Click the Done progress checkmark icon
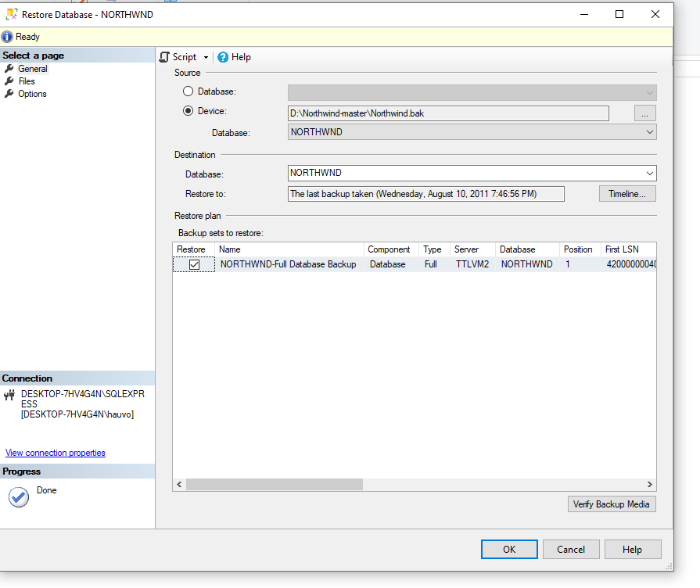This screenshot has height=588, width=700. [18, 497]
